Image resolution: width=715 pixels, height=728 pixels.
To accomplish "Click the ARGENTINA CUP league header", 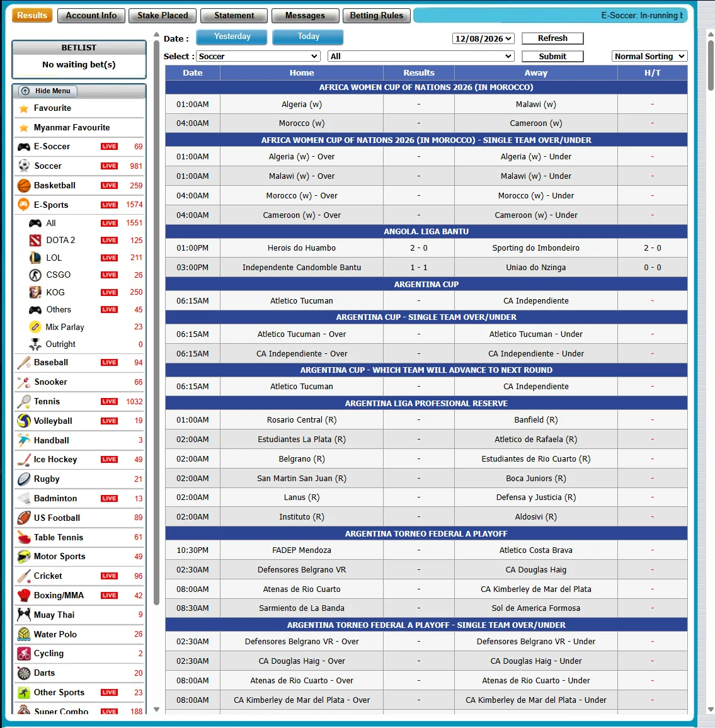I will pyautogui.click(x=426, y=284).
